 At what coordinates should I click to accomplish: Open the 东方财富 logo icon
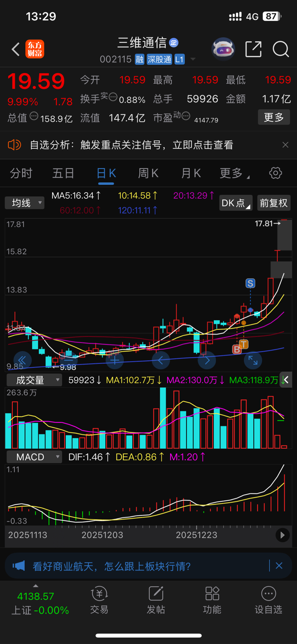[35, 49]
